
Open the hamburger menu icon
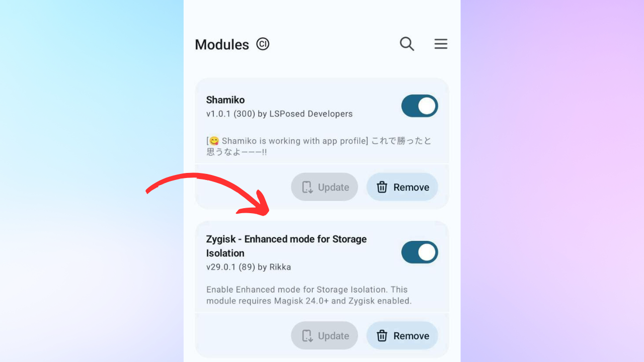coord(441,44)
